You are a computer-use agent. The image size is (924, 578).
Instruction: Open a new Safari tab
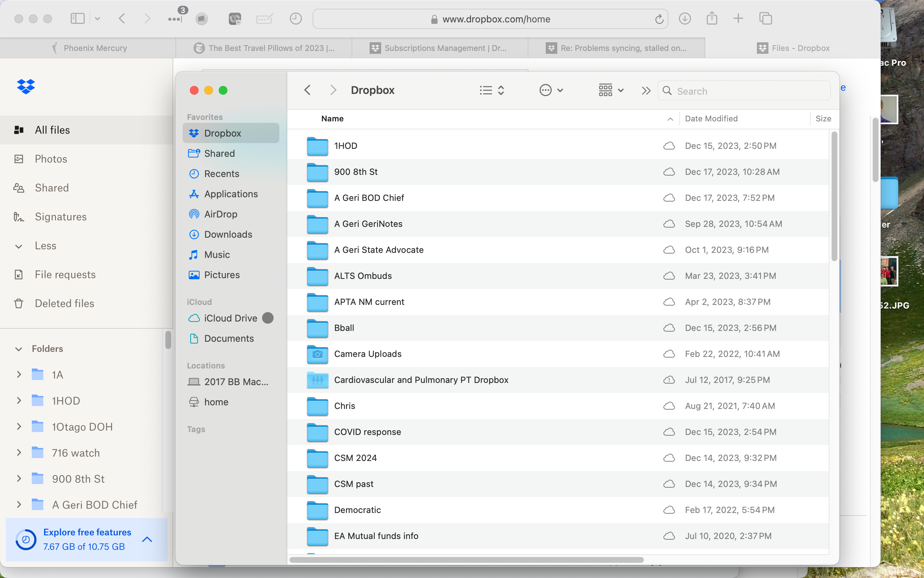pyautogui.click(x=738, y=18)
